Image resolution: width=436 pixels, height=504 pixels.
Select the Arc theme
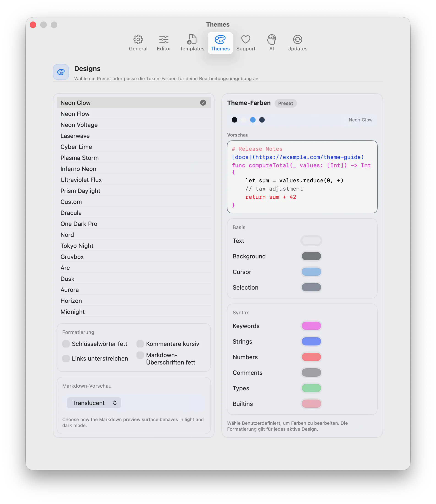(134, 268)
